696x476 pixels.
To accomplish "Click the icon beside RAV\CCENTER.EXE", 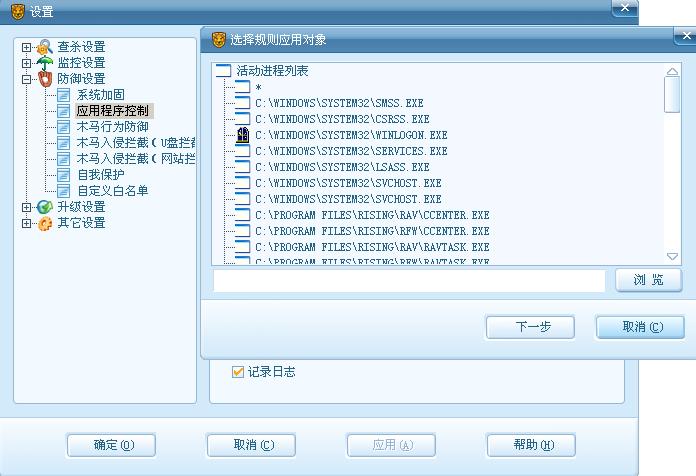I will point(242,214).
